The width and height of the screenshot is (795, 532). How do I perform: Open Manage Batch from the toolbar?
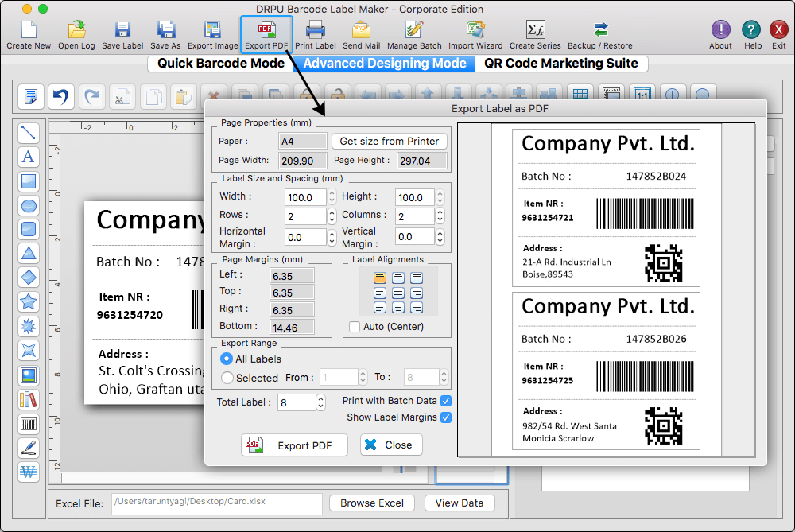click(x=414, y=34)
